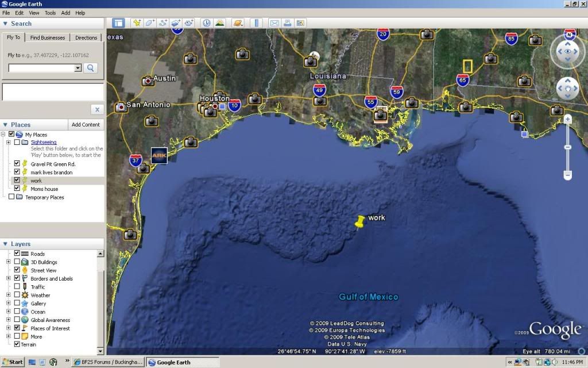Image resolution: width=588 pixels, height=368 pixels.
Task: Disable the Roads layer checkbox
Action: (x=17, y=254)
